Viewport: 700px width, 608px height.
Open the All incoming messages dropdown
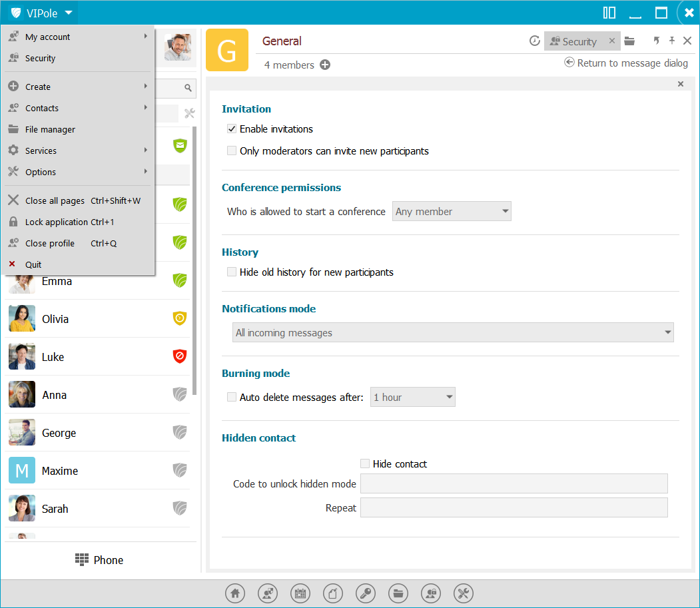tap(453, 332)
